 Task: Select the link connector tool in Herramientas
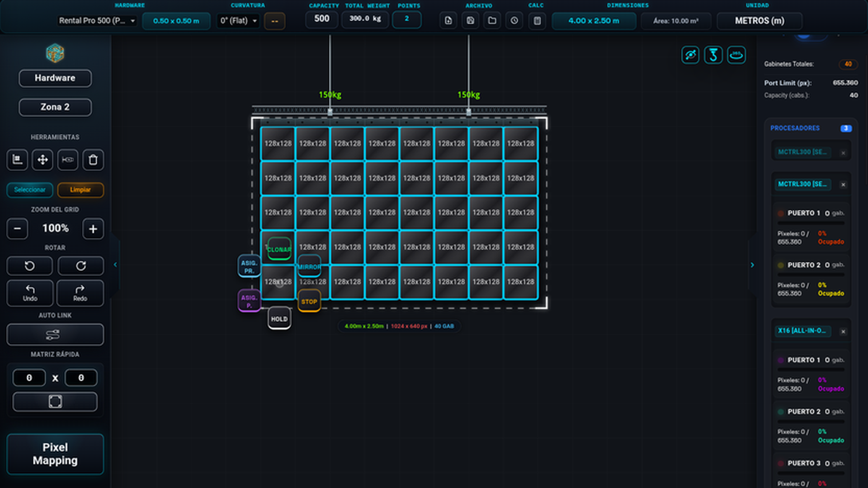pyautogui.click(x=68, y=160)
